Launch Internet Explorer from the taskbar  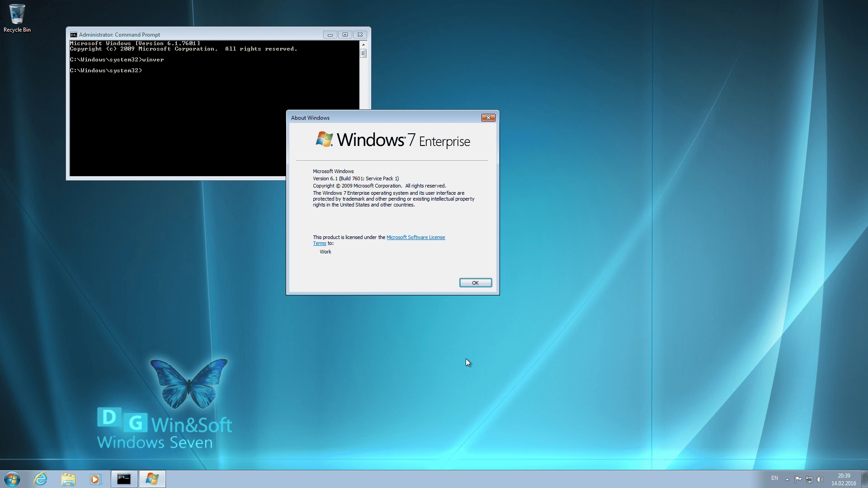pyautogui.click(x=41, y=479)
